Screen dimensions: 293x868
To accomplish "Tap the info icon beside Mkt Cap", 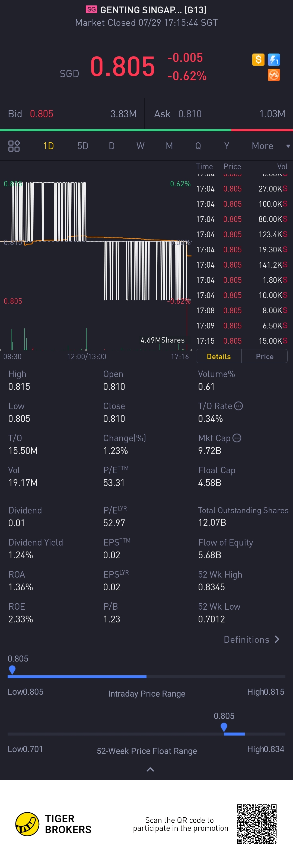I will pos(237,438).
